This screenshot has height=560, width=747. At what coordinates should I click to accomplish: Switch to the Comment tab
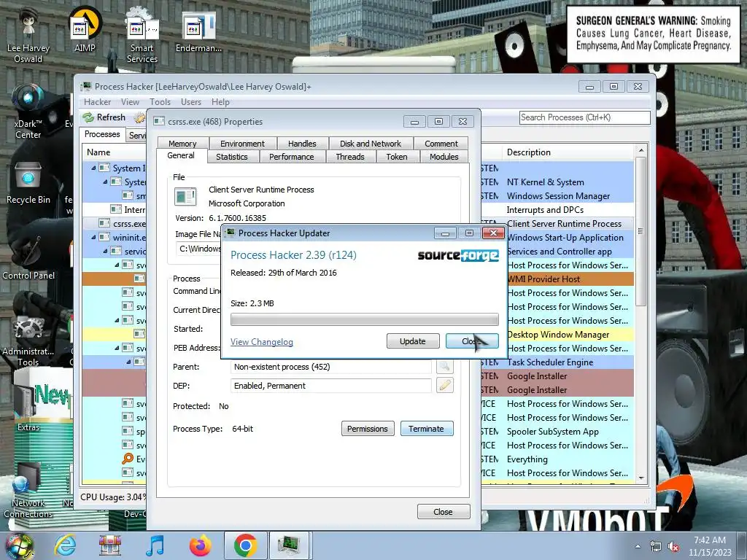click(441, 144)
